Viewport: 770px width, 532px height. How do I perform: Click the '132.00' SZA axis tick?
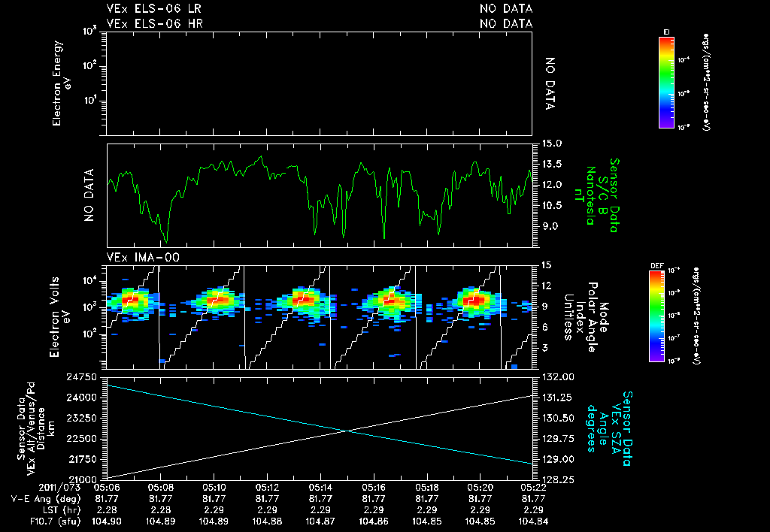[558, 377]
